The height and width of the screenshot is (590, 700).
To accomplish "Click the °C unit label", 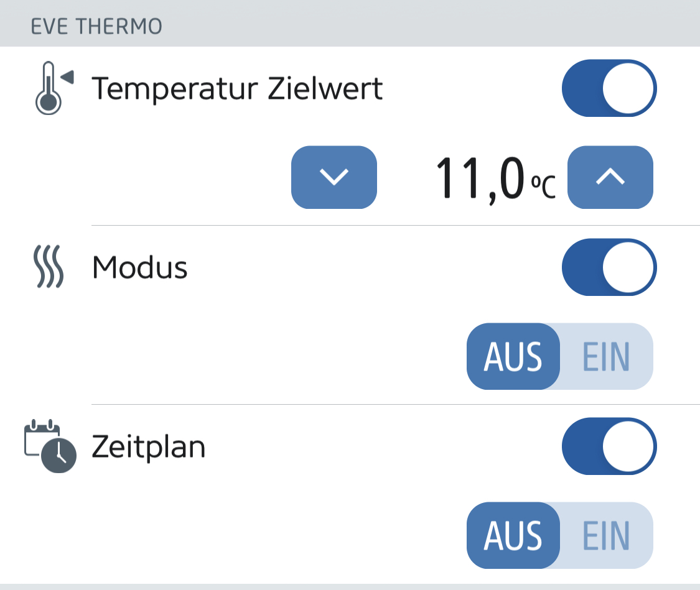I will (x=543, y=186).
